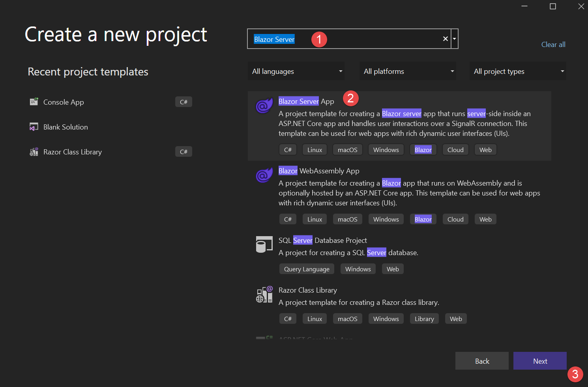Select the Blazor WebAssembly App title
Viewport: 588px width, 387px height.
coord(319,171)
